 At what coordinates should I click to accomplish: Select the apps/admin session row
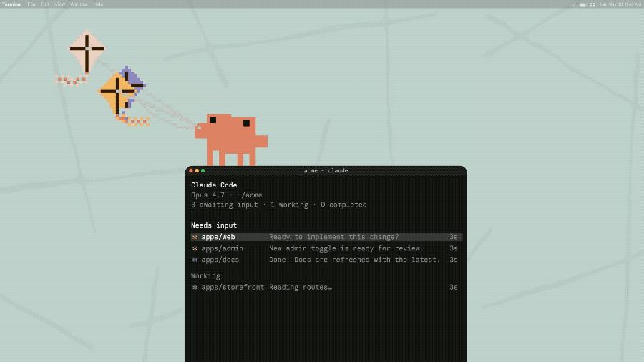pyautogui.click(x=326, y=248)
